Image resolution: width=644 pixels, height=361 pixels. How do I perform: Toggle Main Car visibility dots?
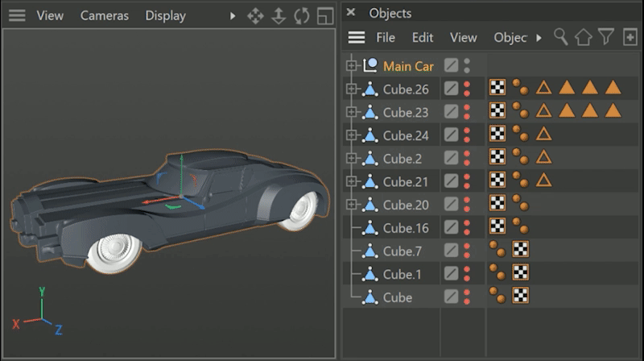(x=467, y=66)
